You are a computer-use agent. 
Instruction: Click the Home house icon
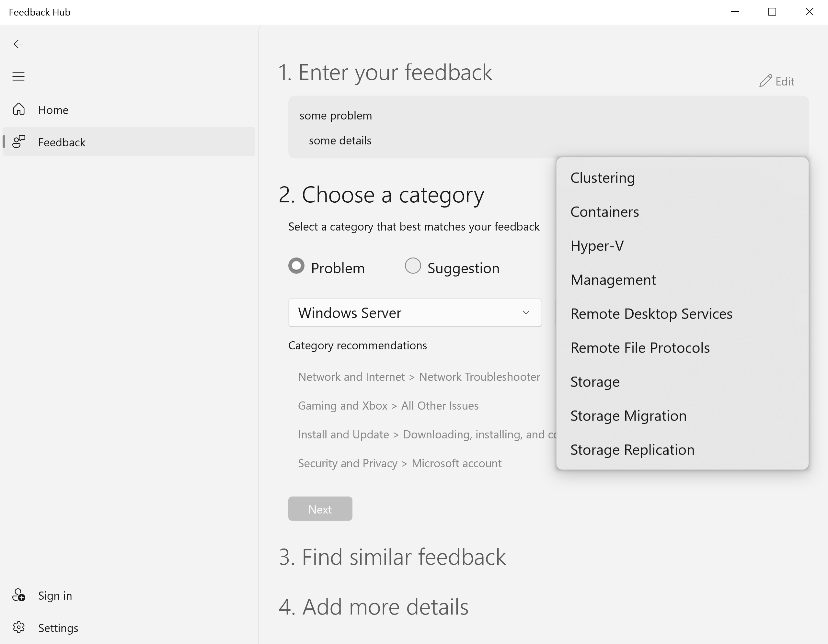pos(18,109)
